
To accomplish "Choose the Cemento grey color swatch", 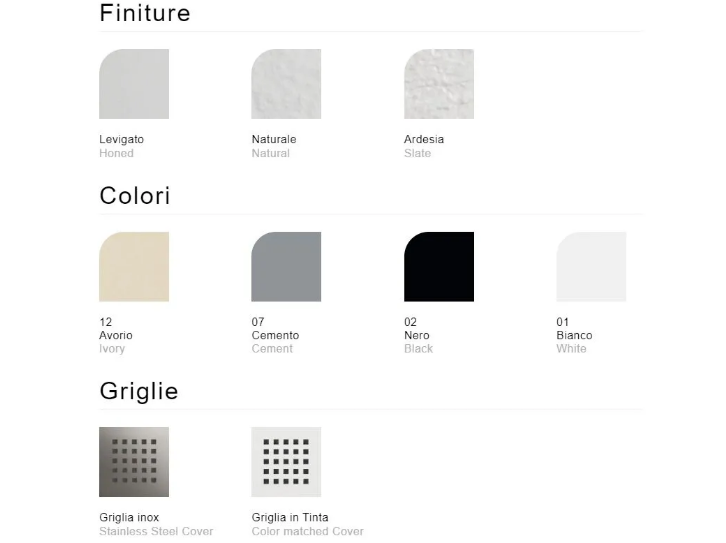I will point(286,267).
